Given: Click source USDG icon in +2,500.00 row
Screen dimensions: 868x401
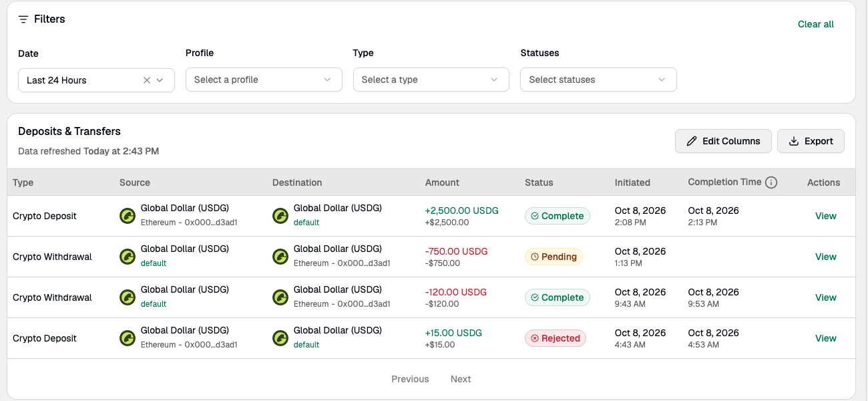Looking at the screenshot, I should pyautogui.click(x=128, y=216).
